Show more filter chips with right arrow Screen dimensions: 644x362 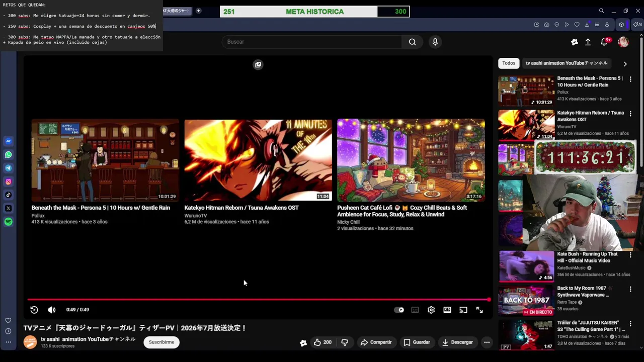[x=625, y=64]
